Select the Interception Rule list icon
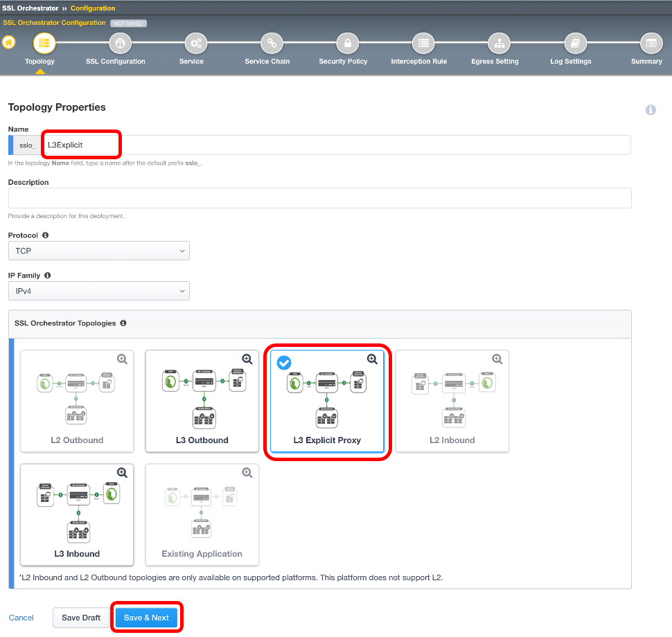Viewport: 672px width, 637px height. 423,43
